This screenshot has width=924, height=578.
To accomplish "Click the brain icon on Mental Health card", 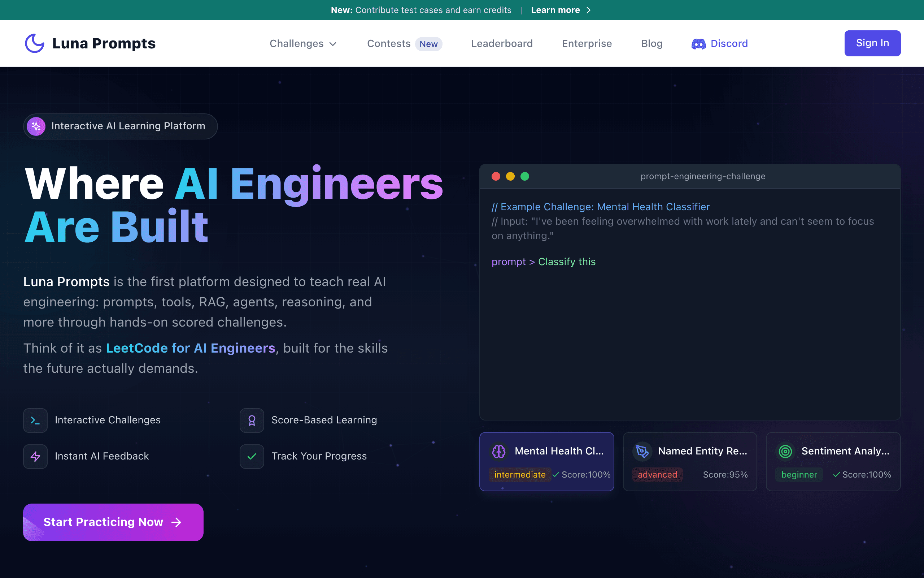I will pyautogui.click(x=499, y=452).
